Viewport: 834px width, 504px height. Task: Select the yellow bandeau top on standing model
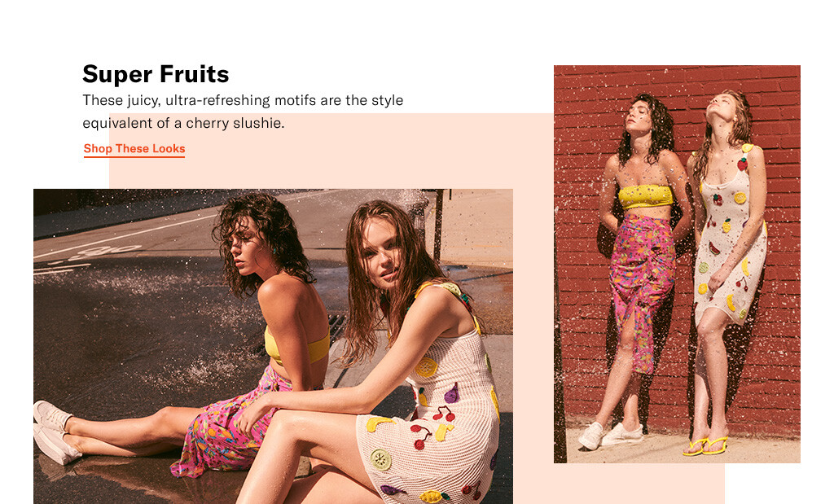coord(645,196)
